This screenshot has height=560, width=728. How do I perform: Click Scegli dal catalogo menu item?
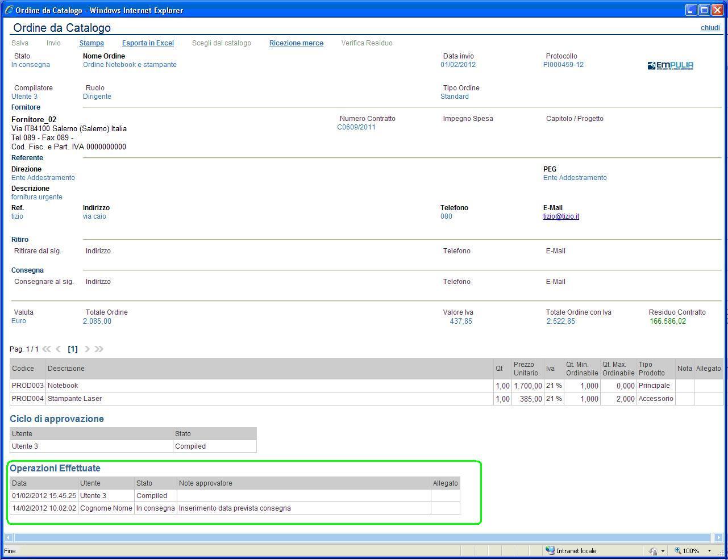point(222,43)
